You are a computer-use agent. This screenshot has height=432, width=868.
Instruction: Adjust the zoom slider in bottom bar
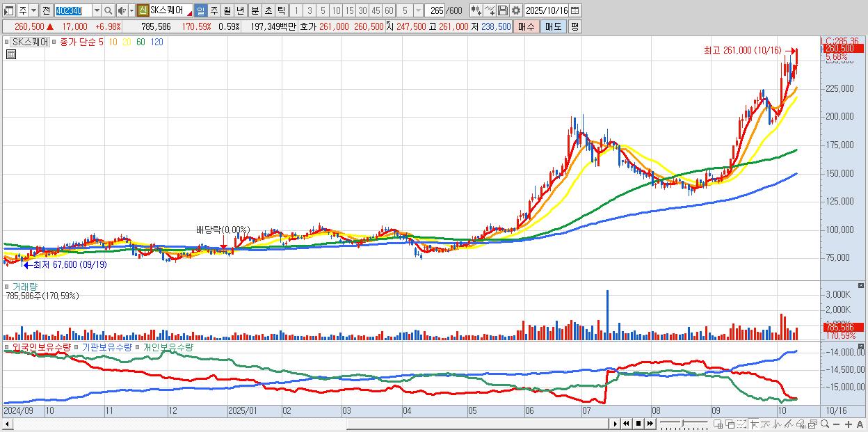click(x=683, y=424)
